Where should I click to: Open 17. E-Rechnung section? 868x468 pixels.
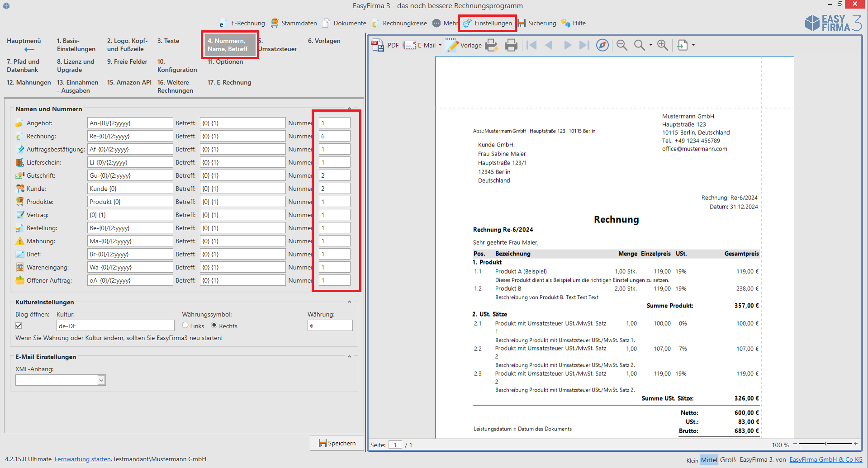click(x=229, y=82)
